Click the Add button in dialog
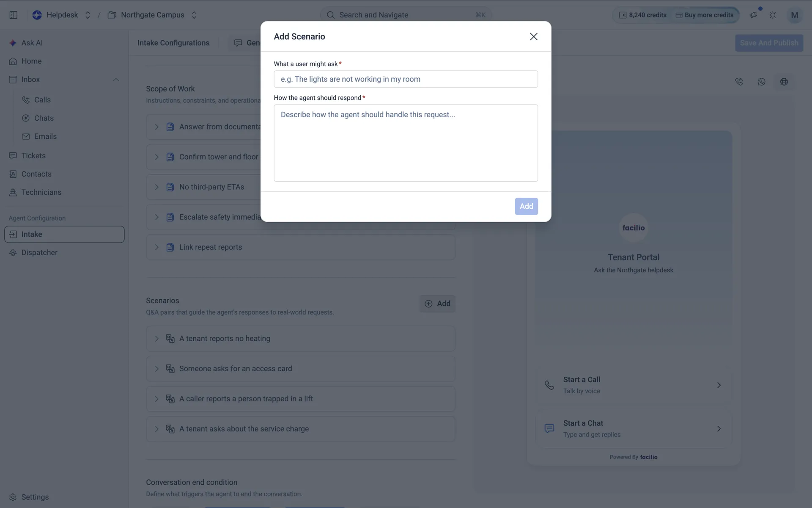This screenshot has width=812, height=508. (x=526, y=206)
